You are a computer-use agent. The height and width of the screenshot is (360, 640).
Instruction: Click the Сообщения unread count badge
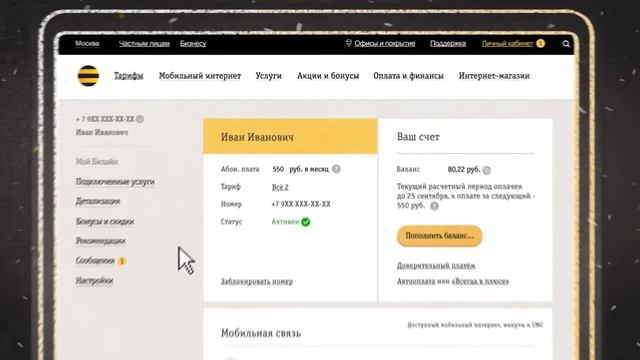point(122,261)
